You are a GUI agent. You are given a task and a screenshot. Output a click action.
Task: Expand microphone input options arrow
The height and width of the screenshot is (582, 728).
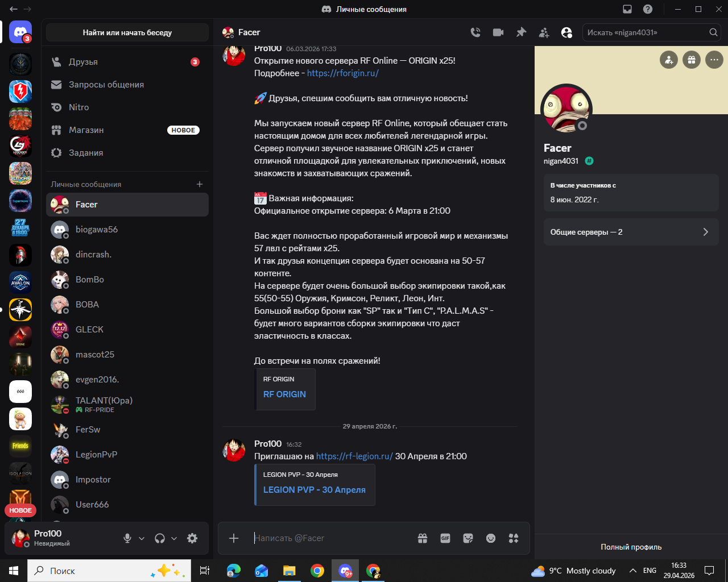[x=142, y=538]
